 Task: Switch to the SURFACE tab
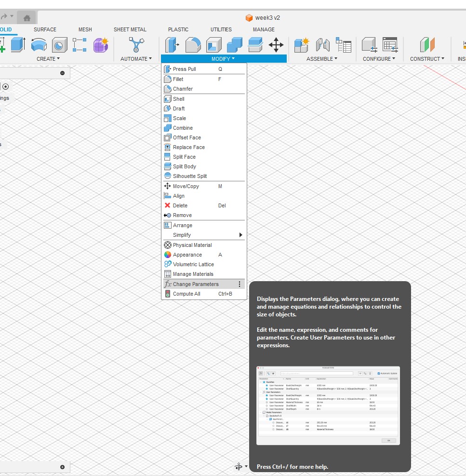click(45, 29)
